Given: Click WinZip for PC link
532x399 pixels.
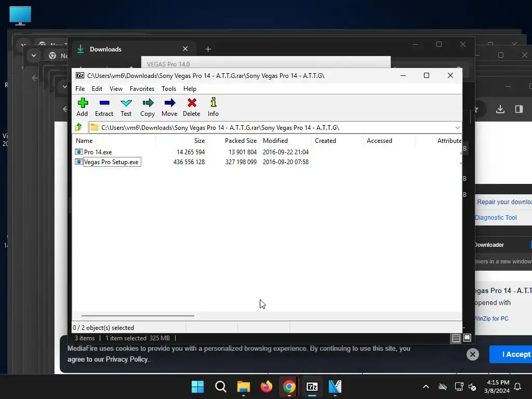Looking at the screenshot, I should pyautogui.click(x=491, y=318).
